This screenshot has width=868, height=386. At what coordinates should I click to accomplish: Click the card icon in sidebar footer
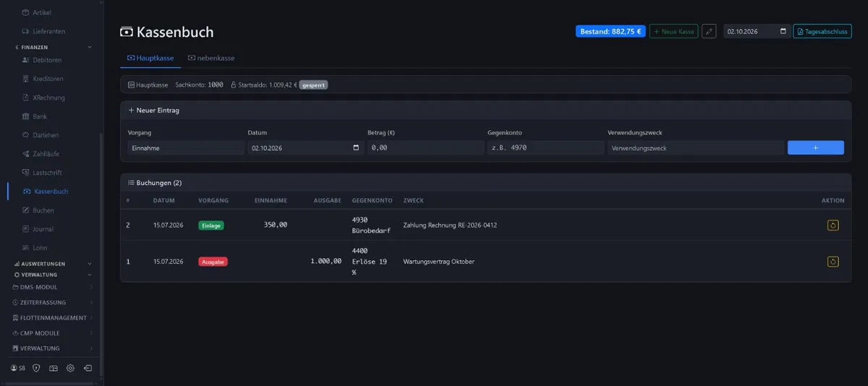[x=54, y=368]
